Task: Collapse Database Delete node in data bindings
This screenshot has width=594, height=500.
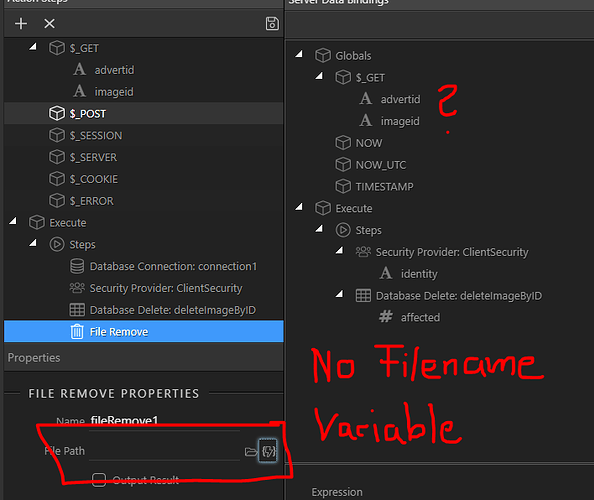Action: 339,294
